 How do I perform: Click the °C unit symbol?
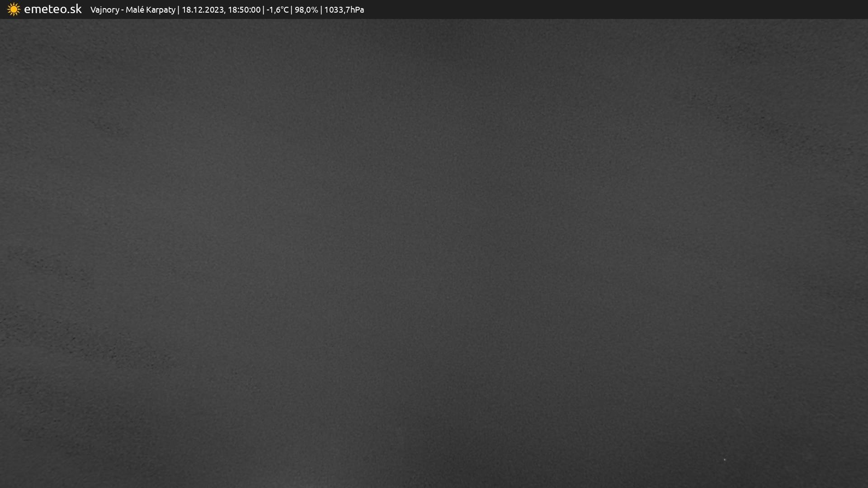[x=284, y=10]
